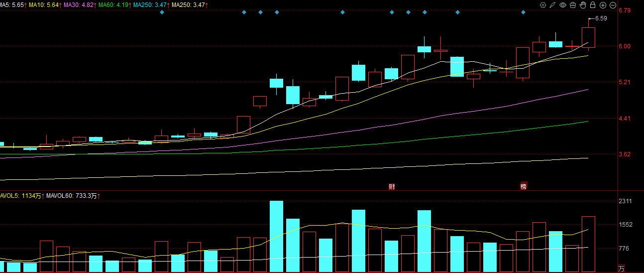The image size is (644, 273).
Task: Click the 2311 volume axis value
Action: (x=625, y=201)
